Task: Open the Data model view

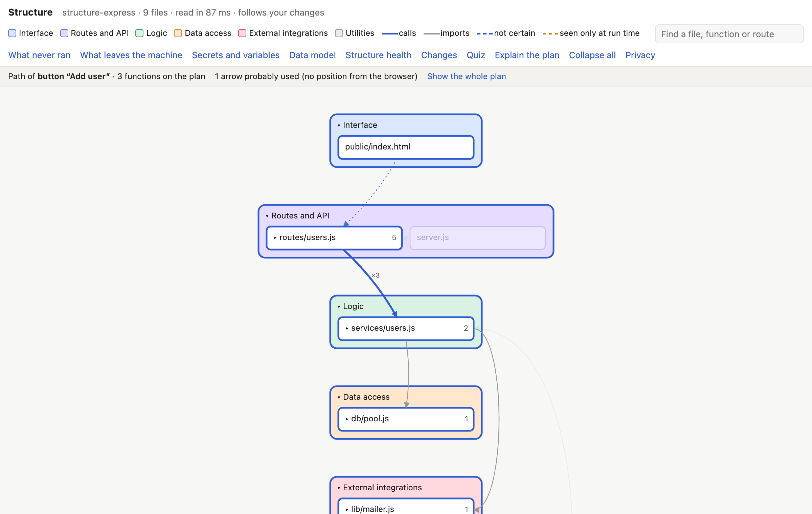Action: coord(313,55)
